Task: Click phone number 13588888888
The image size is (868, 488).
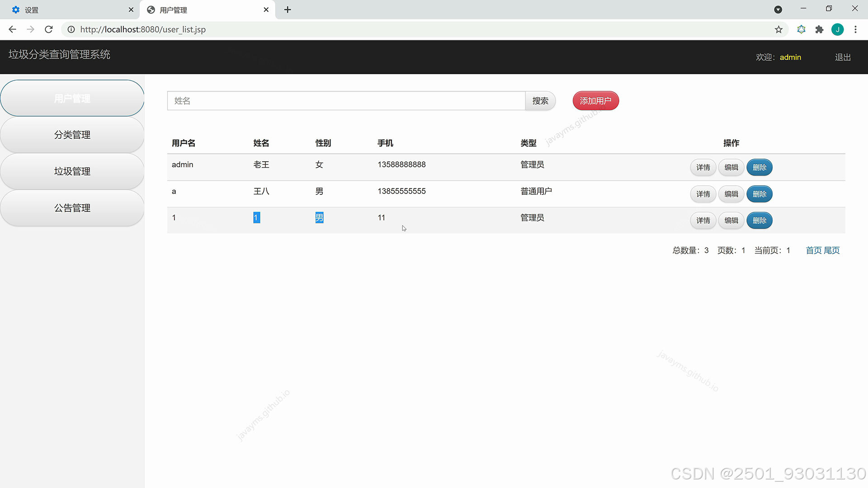Action: [x=401, y=164]
